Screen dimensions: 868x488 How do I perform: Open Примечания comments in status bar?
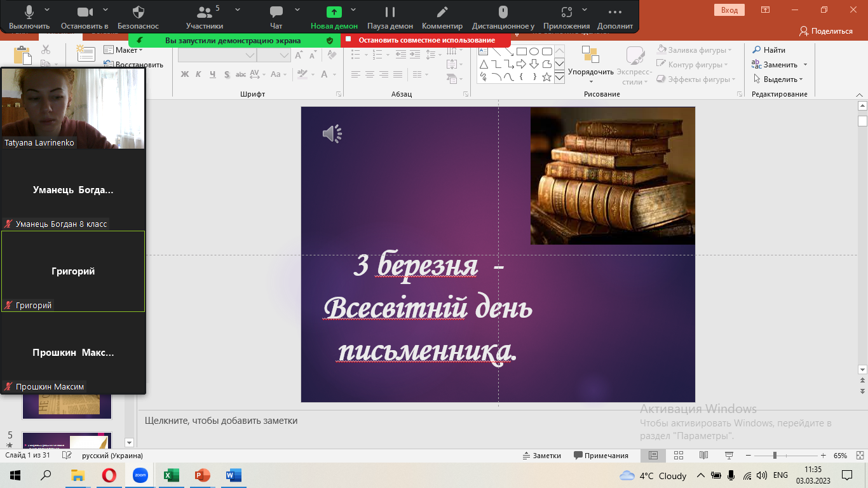click(x=600, y=456)
